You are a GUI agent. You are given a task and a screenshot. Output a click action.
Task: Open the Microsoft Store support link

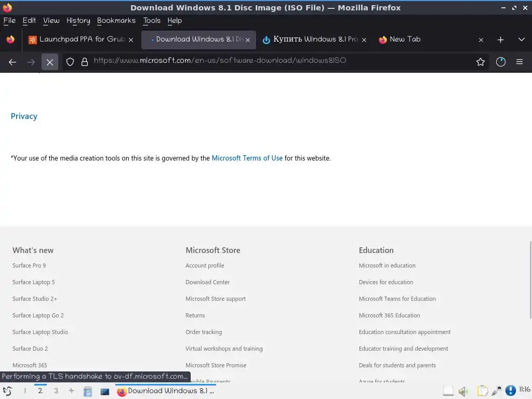click(x=216, y=299)
